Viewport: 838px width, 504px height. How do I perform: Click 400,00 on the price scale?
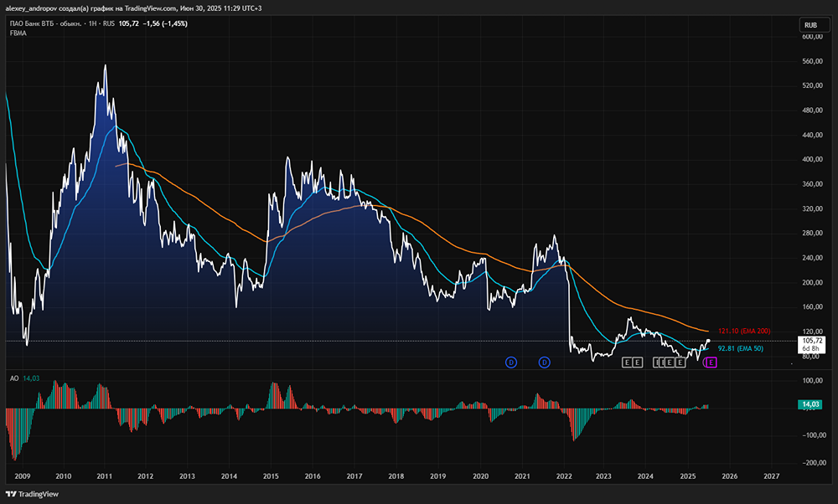[x=810, y=159]
